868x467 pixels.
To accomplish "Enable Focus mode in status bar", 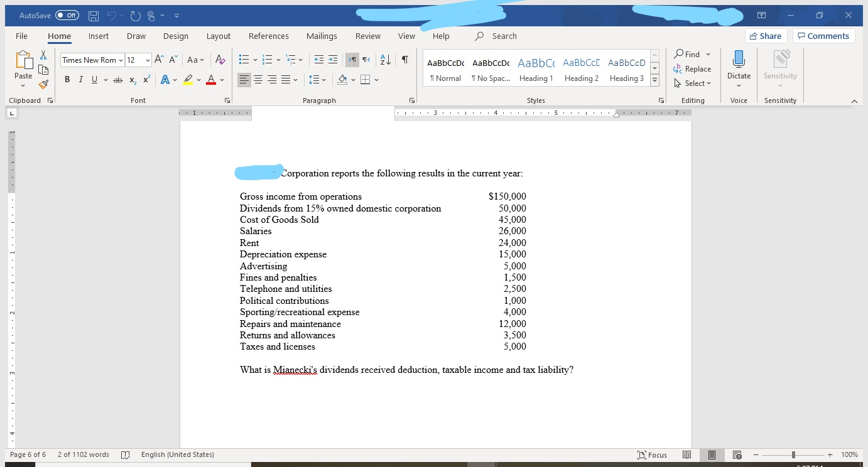I will pyautogui.click(x=653, y=454).
